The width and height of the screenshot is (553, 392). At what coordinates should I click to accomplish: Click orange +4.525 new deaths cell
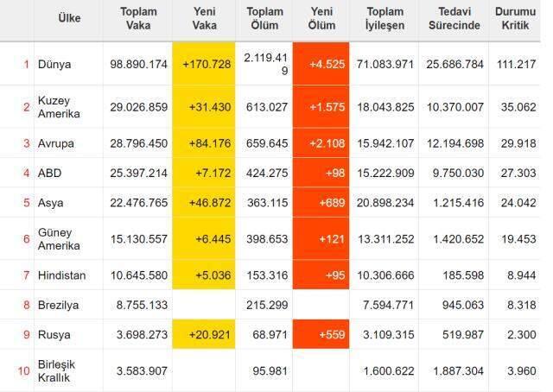pos(321,64)
